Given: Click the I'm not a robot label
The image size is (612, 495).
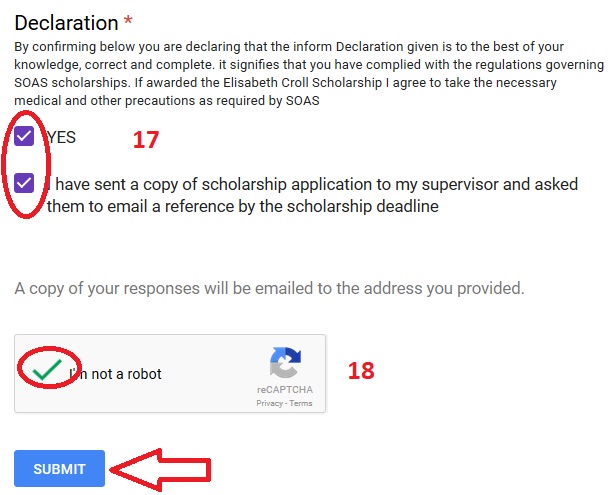Looking at the screenshot, I should (x=116, y=374).
